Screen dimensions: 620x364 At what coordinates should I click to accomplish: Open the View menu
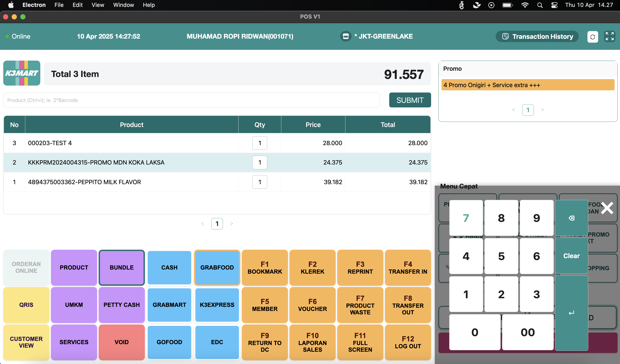tap(98, 5)
